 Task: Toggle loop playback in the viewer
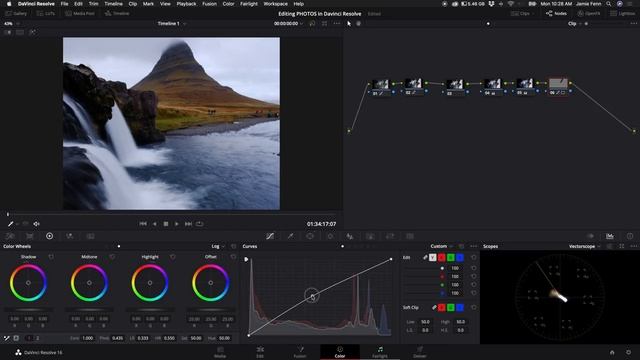point(200,224)
